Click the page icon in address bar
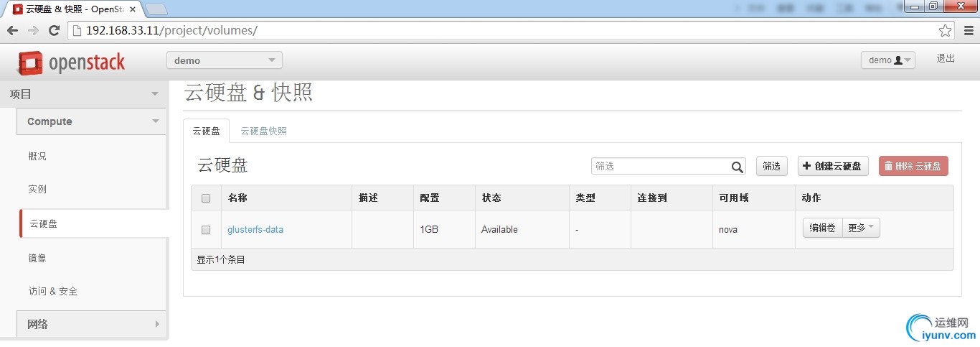Image resolution: width=980 pixels, height=347 pixels. coord(76,31)
